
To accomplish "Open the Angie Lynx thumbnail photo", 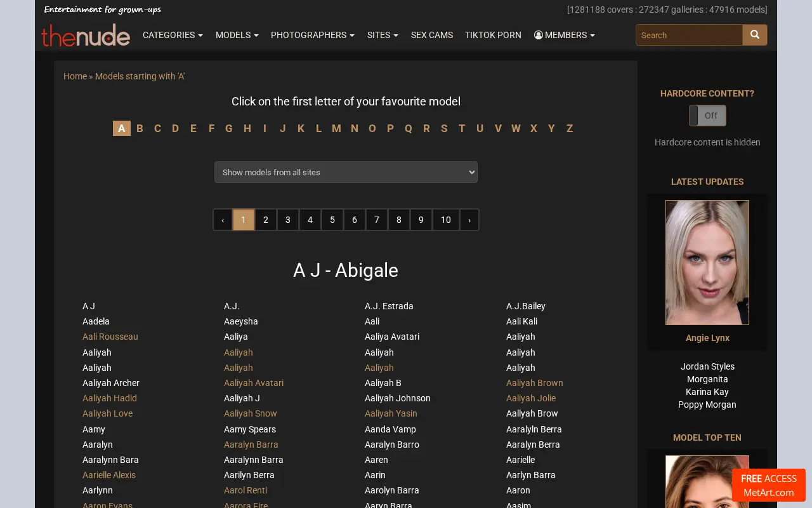I will tap(707, 262).
